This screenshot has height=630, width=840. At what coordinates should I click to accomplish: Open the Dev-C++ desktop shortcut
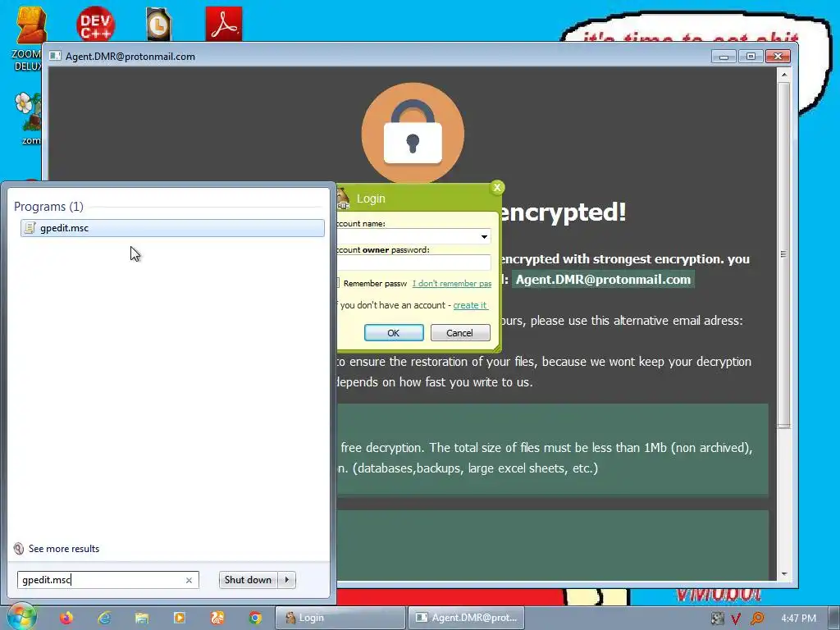95,23
